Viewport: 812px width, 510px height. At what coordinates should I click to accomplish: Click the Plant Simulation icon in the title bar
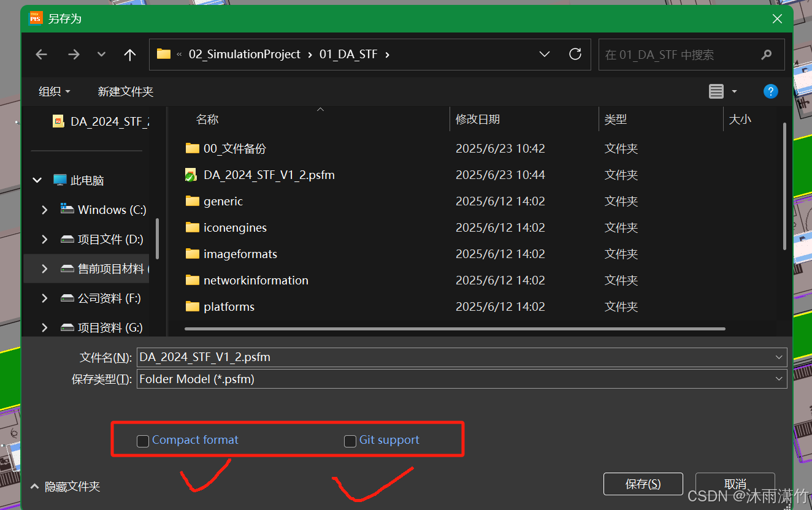(36, 18)
